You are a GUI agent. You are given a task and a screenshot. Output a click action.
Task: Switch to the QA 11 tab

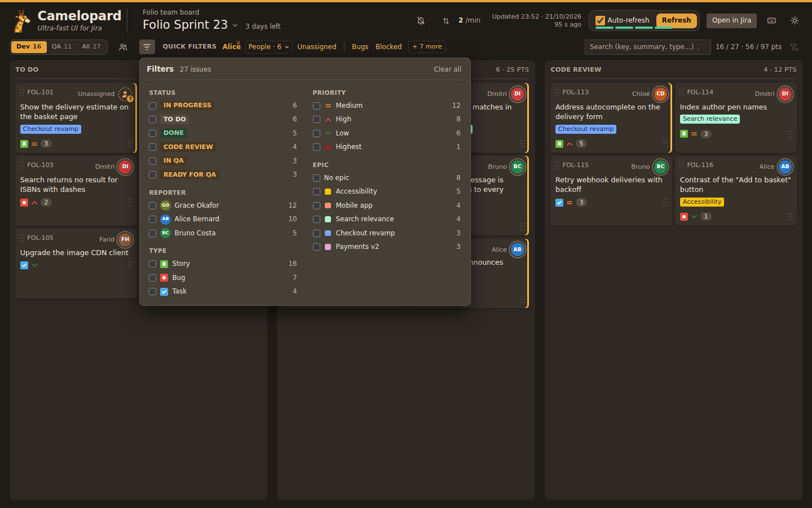point(62,47)
